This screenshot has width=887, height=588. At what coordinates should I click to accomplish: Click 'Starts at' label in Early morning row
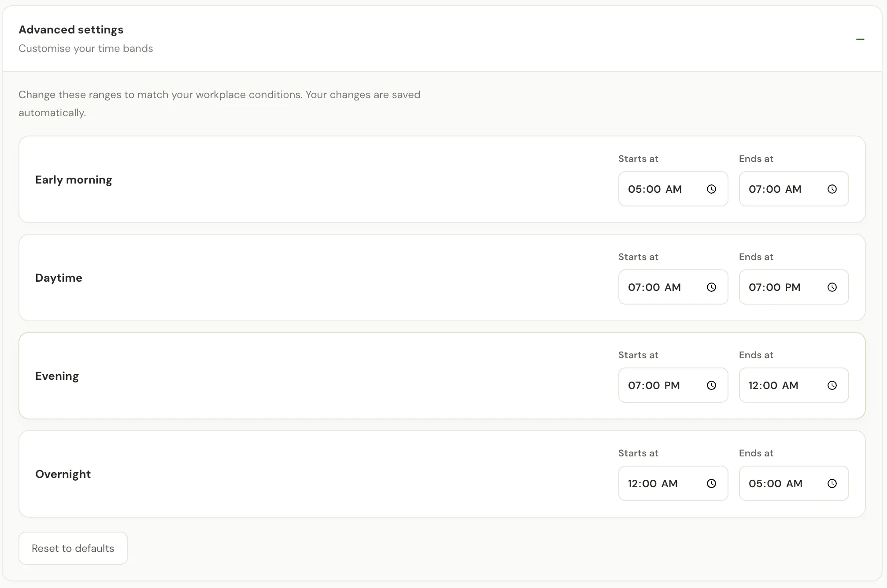(638, 159)
